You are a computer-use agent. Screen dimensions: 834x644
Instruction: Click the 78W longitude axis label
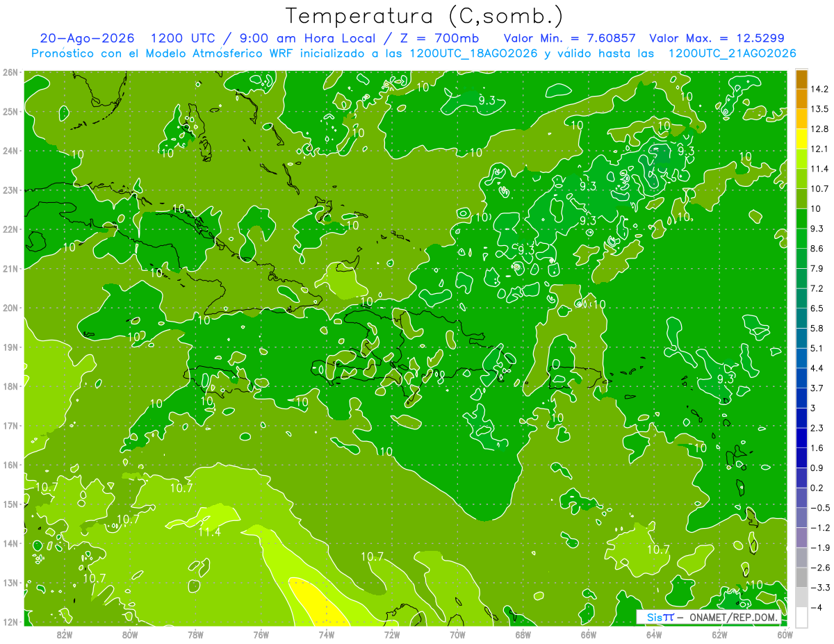point(195,634)
